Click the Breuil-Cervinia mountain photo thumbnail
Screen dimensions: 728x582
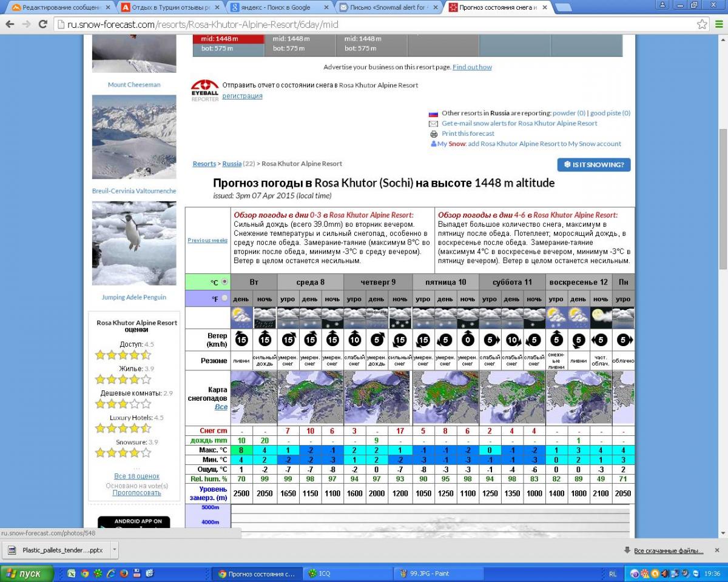click(134, 137)
